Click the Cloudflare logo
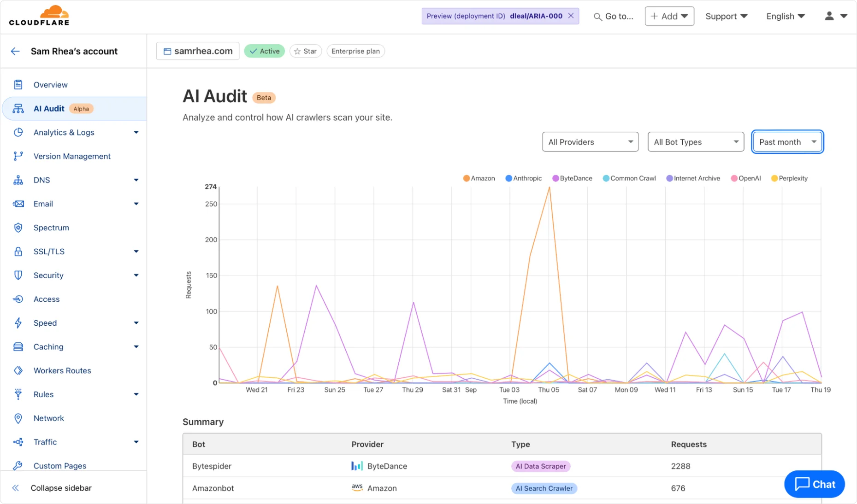 [x=39, y=16]
